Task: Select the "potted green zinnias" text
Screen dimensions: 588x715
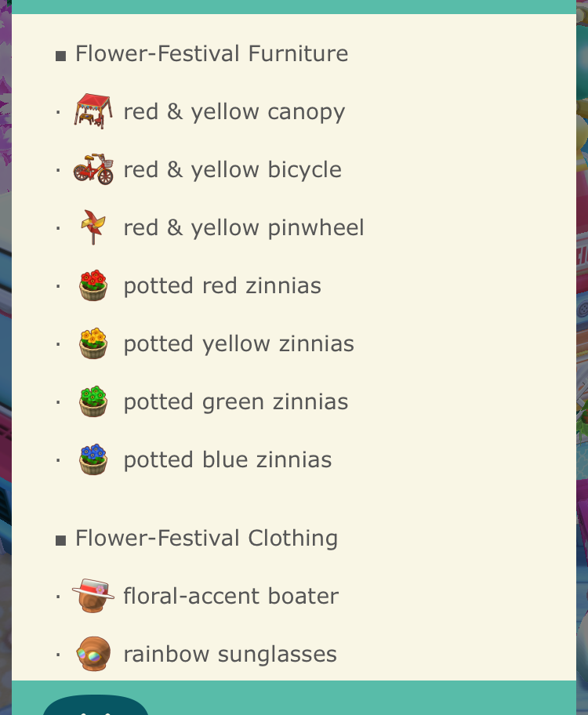Action: (x=235, y=402)
